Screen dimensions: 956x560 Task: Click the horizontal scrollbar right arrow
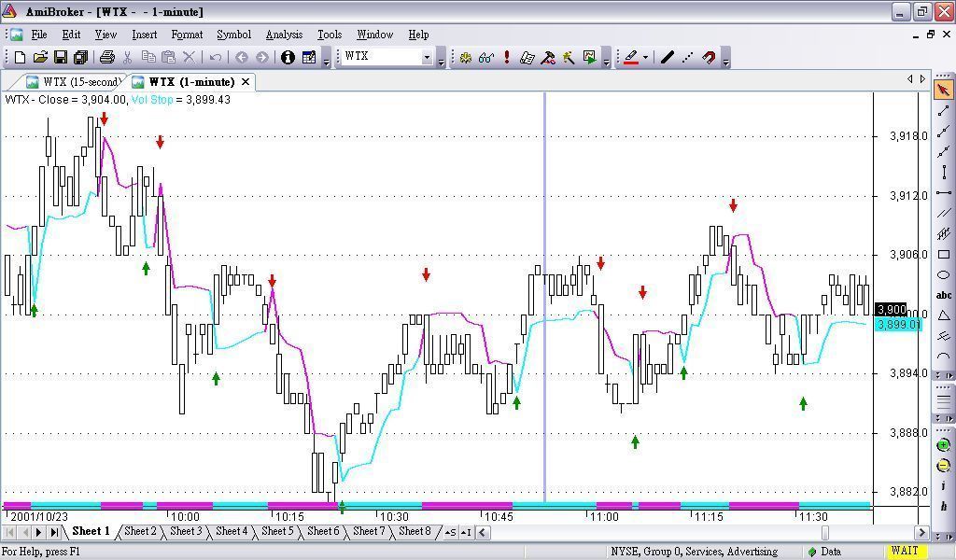921,533
